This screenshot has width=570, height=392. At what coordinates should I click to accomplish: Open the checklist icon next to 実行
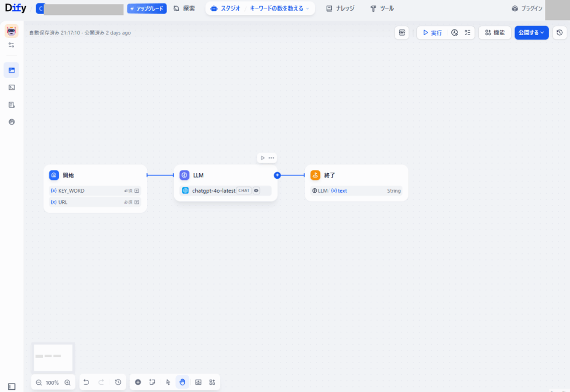tap(467, 32)
